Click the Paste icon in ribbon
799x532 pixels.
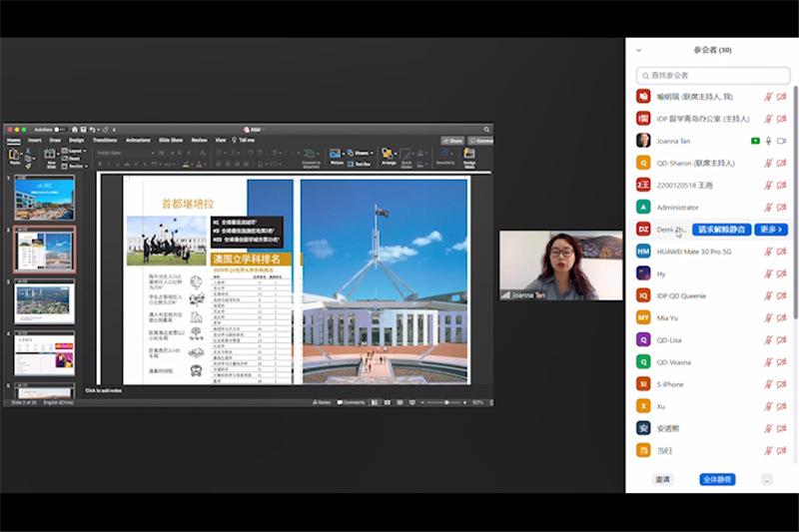(x=15, y=157)
